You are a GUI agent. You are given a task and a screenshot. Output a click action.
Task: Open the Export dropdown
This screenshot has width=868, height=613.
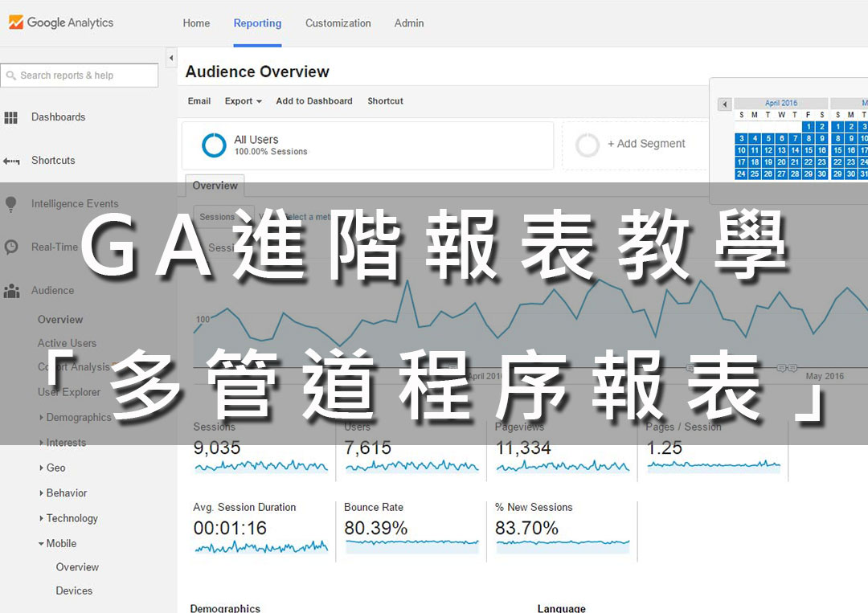pos(243,100)
